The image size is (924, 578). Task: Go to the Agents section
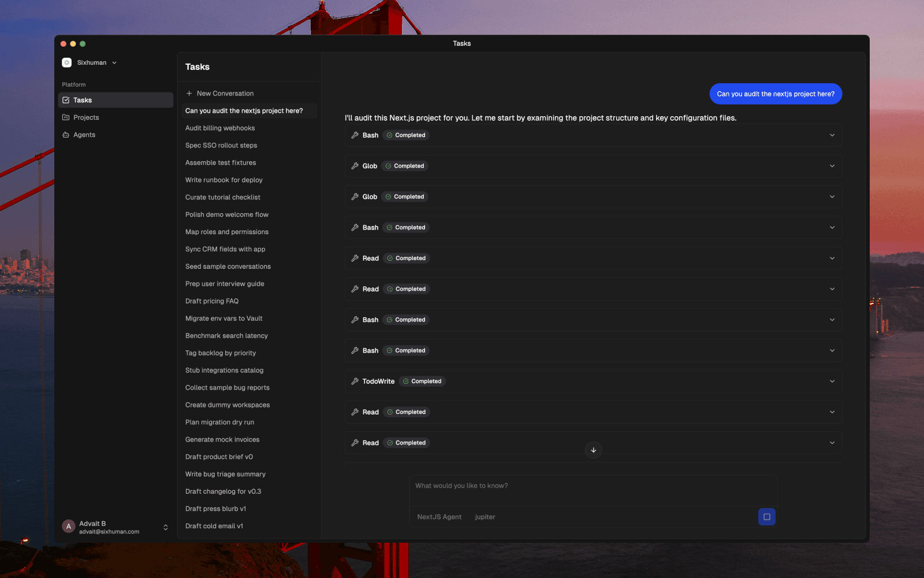point(84,135)
